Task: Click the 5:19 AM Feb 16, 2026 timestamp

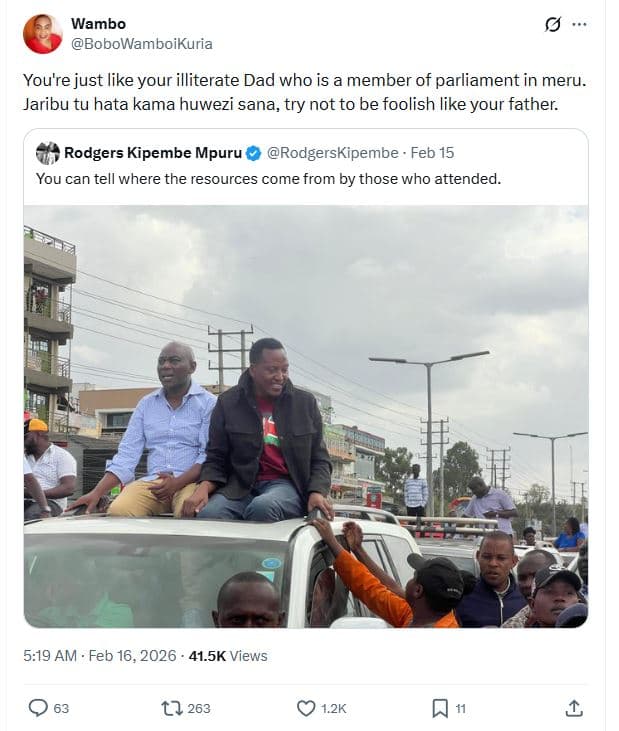Action: point(100,655)
